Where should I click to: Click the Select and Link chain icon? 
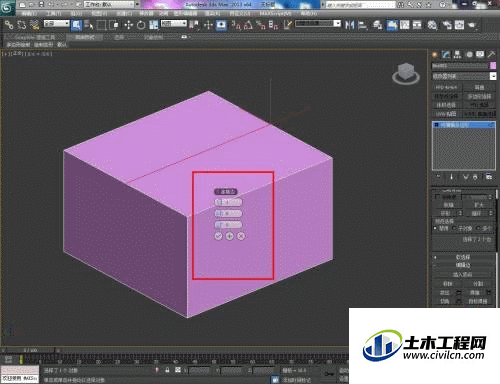[9, 25]
